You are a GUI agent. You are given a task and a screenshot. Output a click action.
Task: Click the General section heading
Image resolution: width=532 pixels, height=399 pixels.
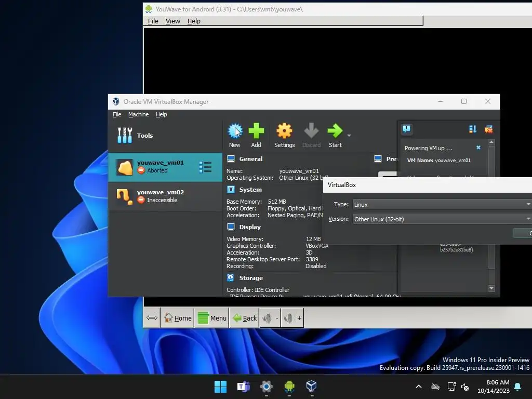pos(251,159)
